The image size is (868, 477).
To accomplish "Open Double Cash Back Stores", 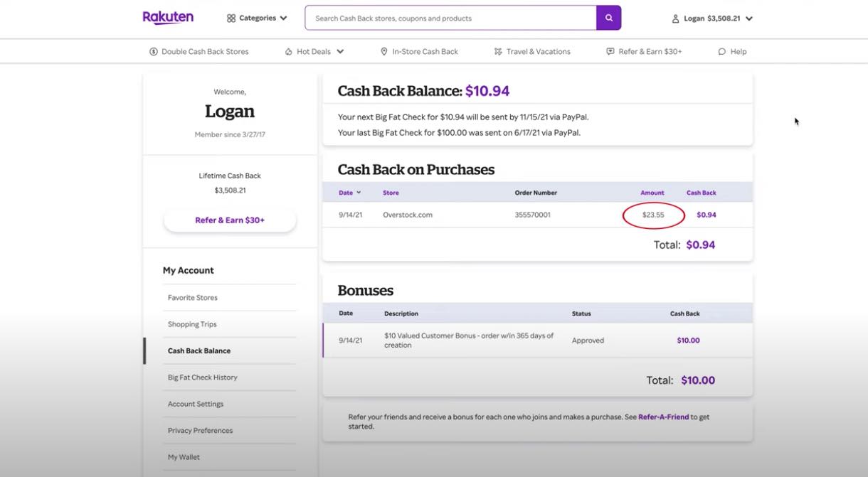I will 205,51.
